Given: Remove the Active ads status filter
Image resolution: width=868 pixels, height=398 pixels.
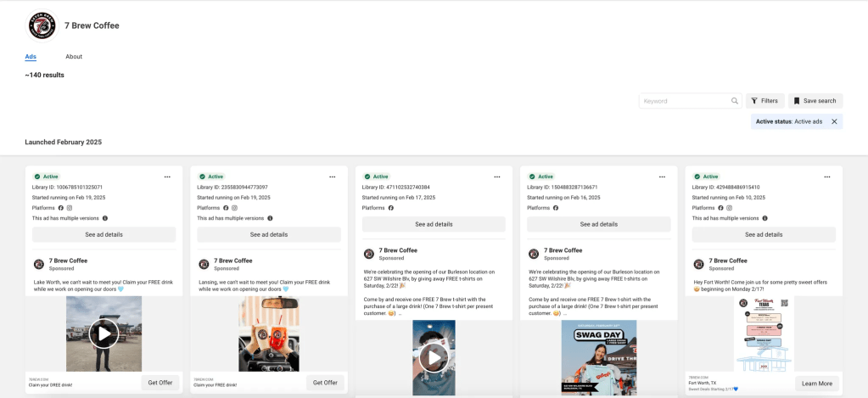Looking at the screenshot, I should [834, 121].
